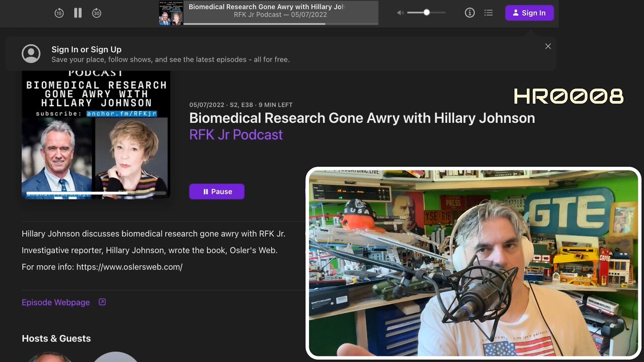Pause playback in top player bar
644x362 pixels.
[x=78, y=13]
